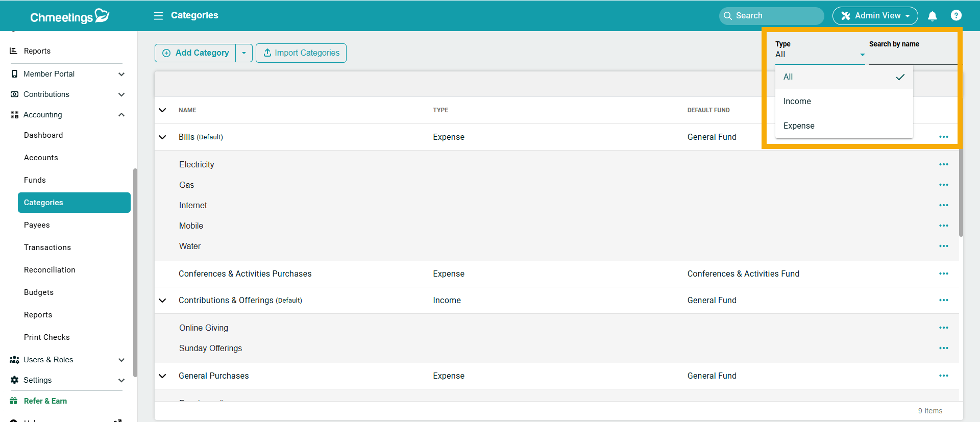This screenshot has width=980, height=422.
Task: Open the Budgets page
Action: click(x=39, y=292)
